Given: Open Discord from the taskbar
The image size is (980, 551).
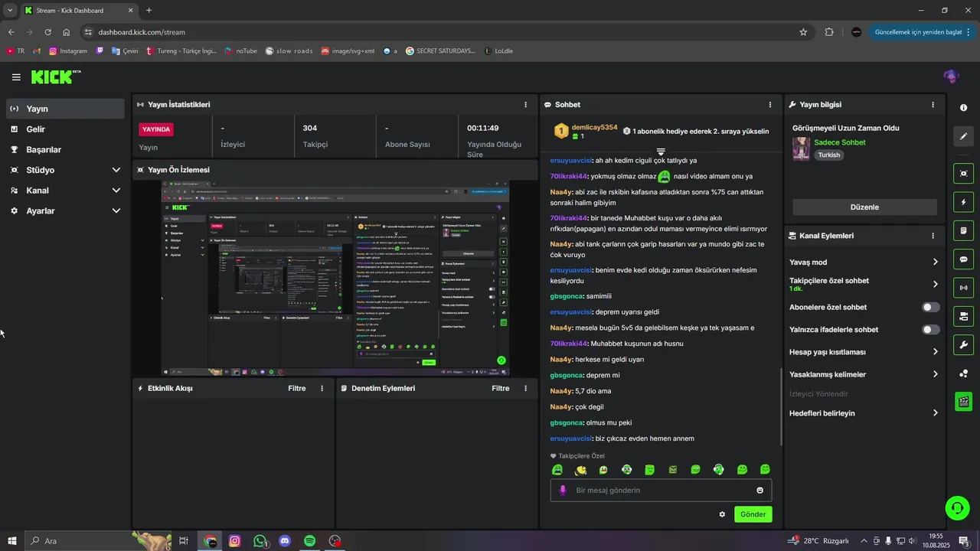Looking at the screenshot, I should coord(285,541).
